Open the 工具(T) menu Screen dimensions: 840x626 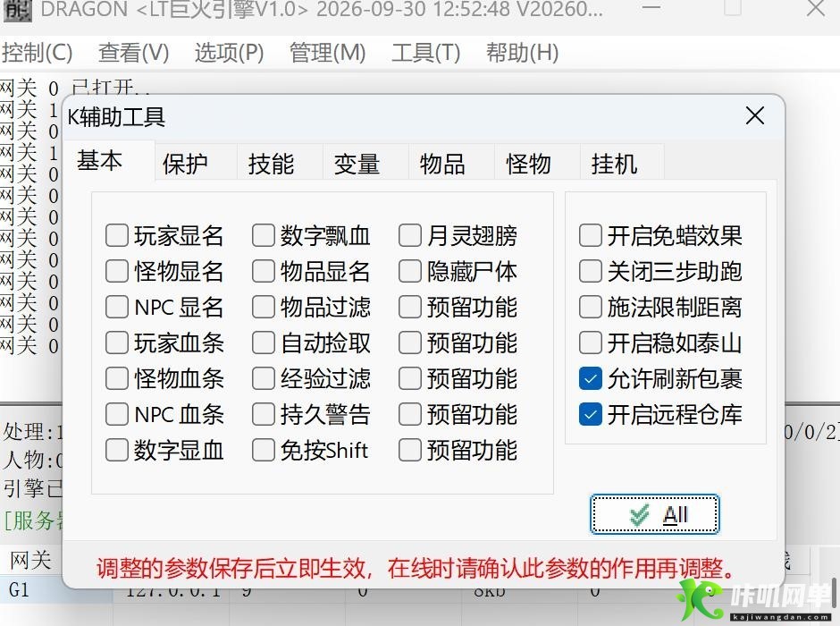(426, 53)
